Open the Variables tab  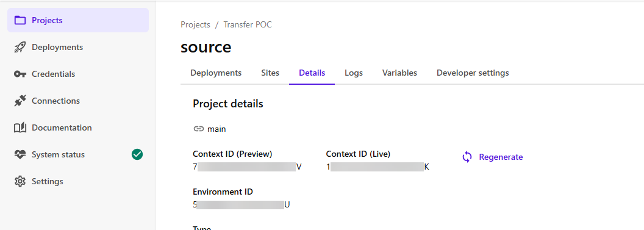click(399, 73)
